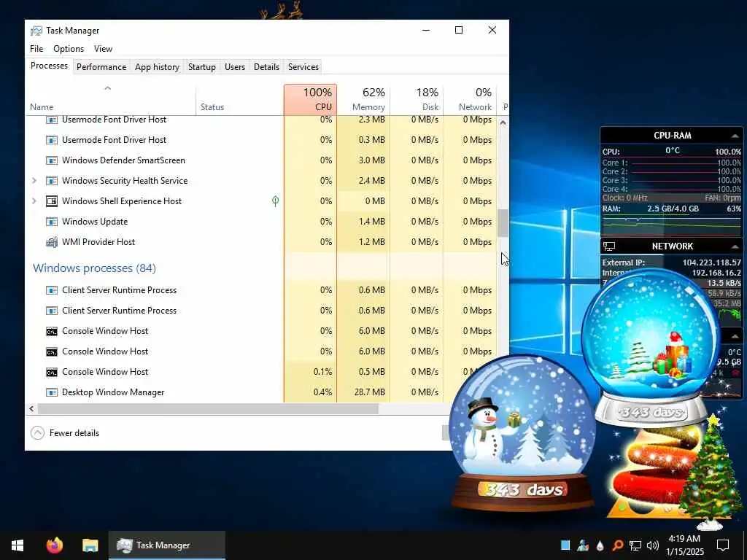This screenshot has width=747, height=560.
Task: Launch Firefox from the taskbar
Action: pyautogui.click(x=54, y=545)
